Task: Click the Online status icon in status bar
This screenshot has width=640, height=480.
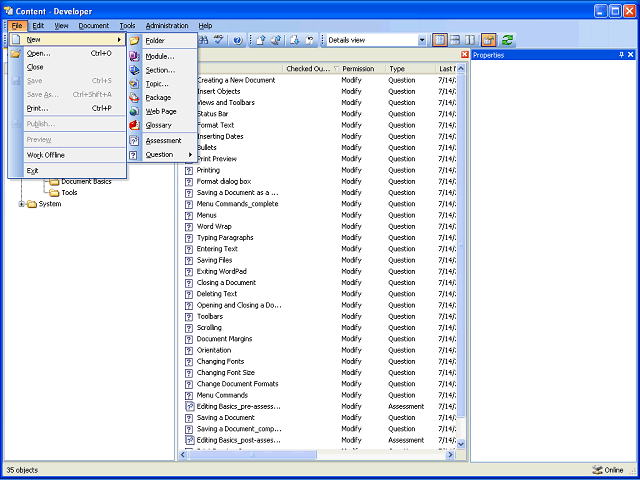Action: (597, 470)
